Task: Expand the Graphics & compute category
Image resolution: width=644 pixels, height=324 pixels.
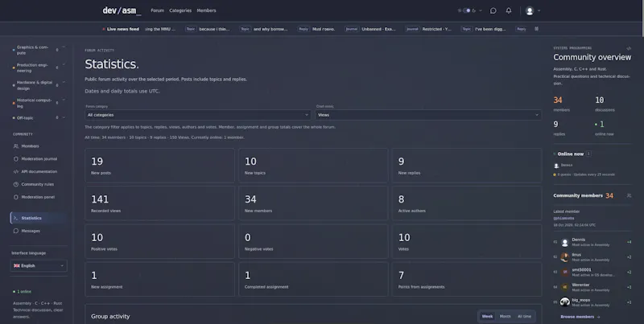Action: click(64, 47)
